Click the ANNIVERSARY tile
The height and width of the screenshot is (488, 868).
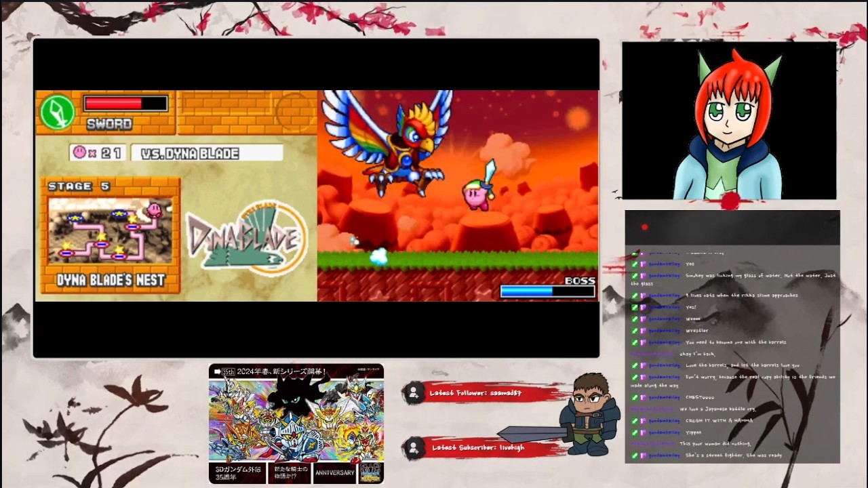pos(334,473)
